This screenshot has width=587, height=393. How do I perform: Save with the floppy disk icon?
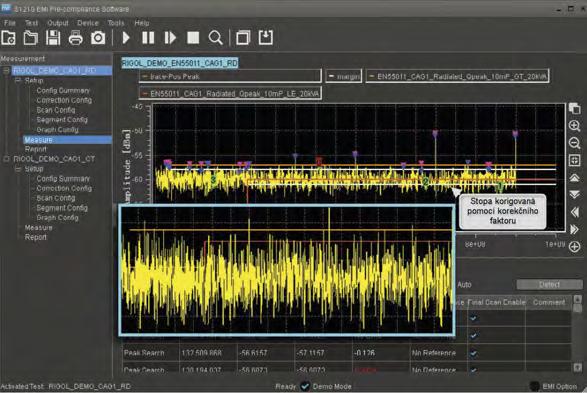53,38
